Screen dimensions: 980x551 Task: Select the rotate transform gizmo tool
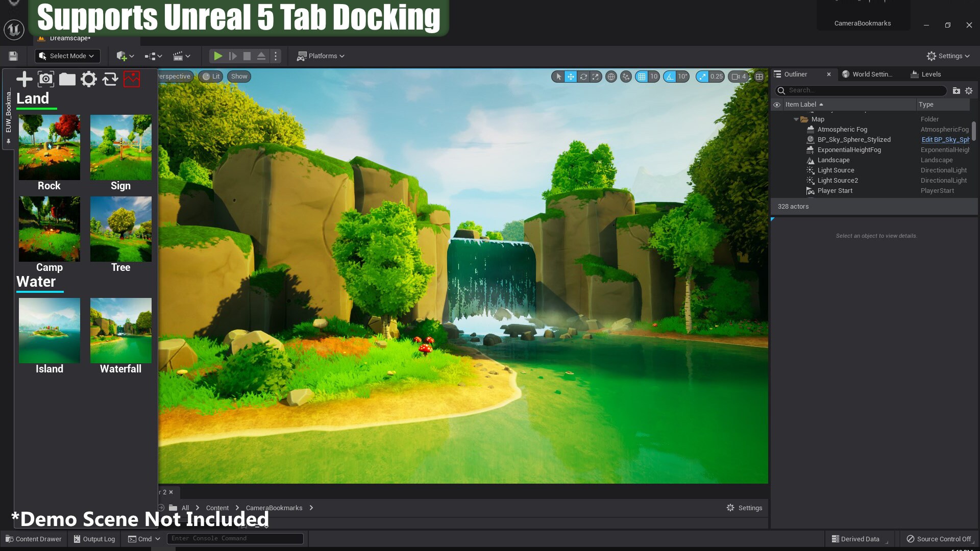tap(583, 77)
